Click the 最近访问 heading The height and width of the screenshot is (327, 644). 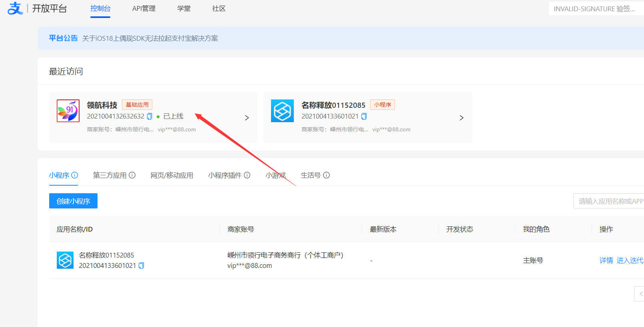tap(66, 71)
